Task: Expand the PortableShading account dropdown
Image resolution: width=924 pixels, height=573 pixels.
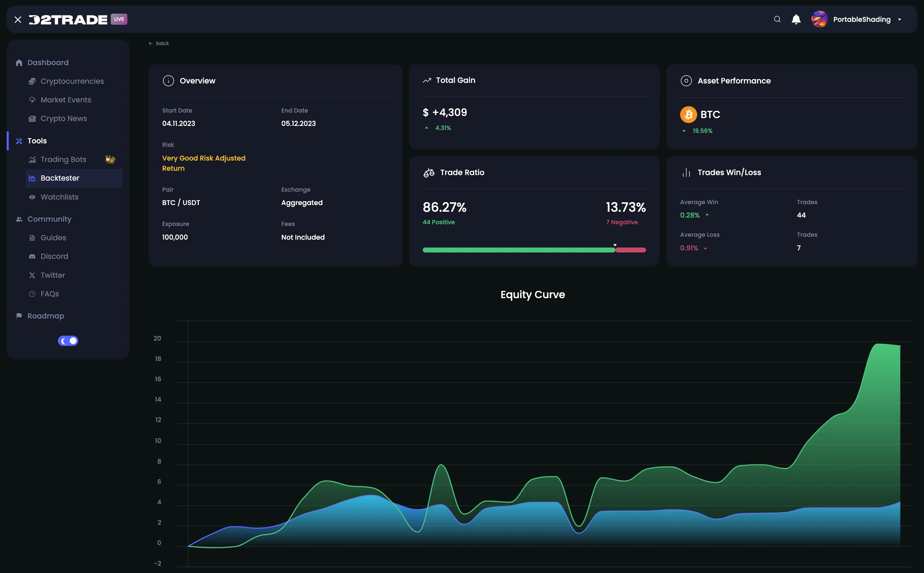Action: click(x=900, y=19)
